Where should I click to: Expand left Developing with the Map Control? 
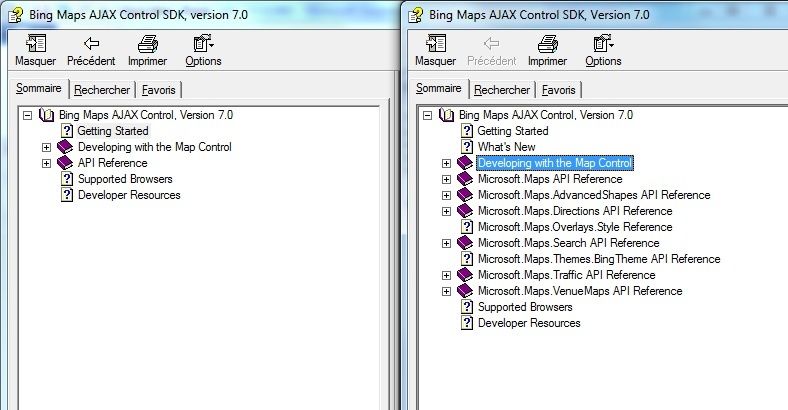[46, 147]
